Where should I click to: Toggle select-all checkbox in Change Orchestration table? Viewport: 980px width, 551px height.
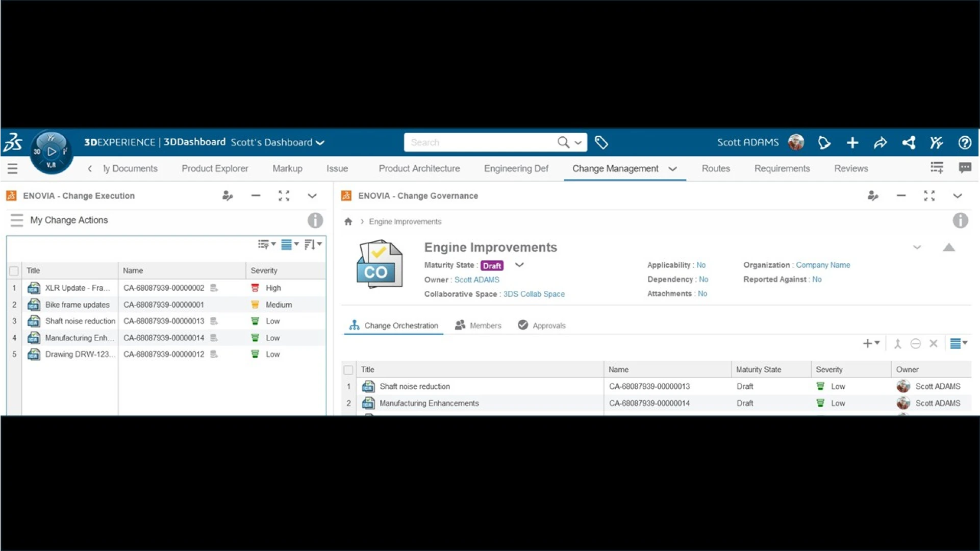[x=348, y=370]
